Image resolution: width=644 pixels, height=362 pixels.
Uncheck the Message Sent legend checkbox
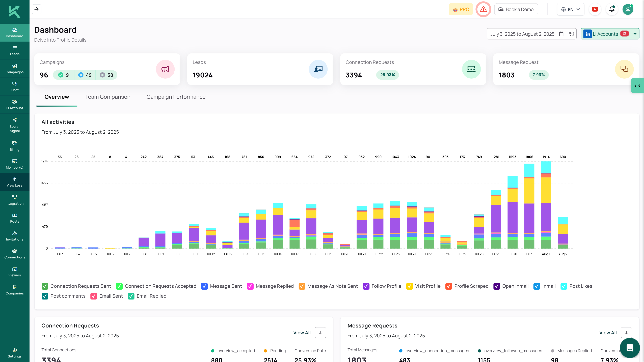pos(204,286)
